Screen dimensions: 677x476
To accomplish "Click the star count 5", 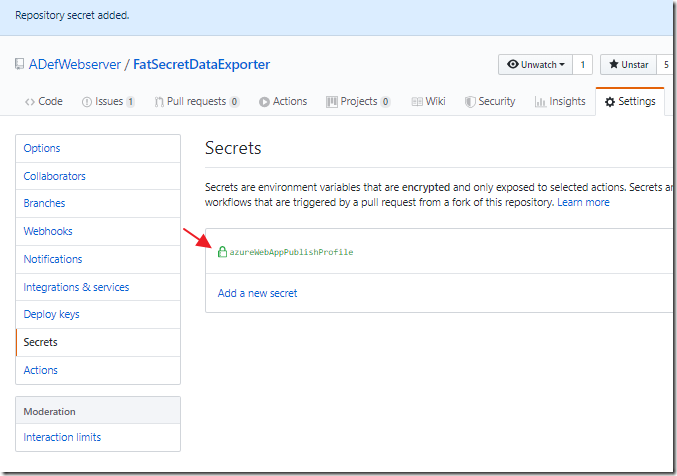I will pyautogui.click(x=666, y=65).
